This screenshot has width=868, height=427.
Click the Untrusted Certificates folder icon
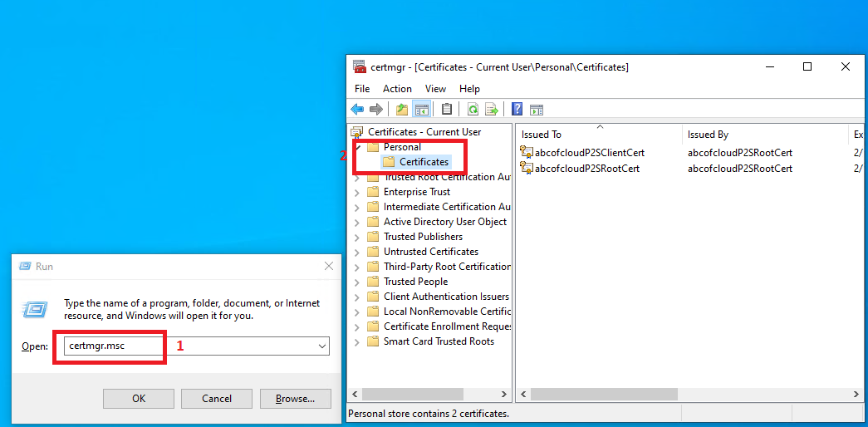pos(373,252)
